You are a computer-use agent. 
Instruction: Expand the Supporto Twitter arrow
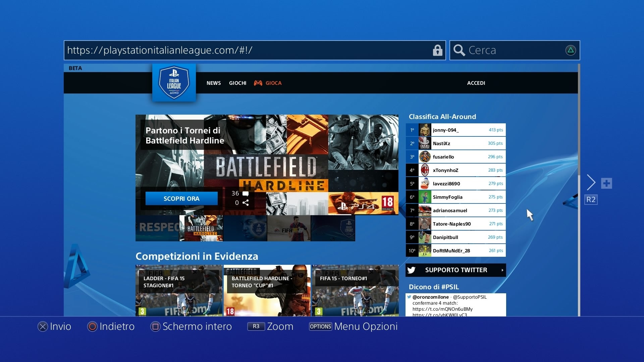tap(502, 270)
